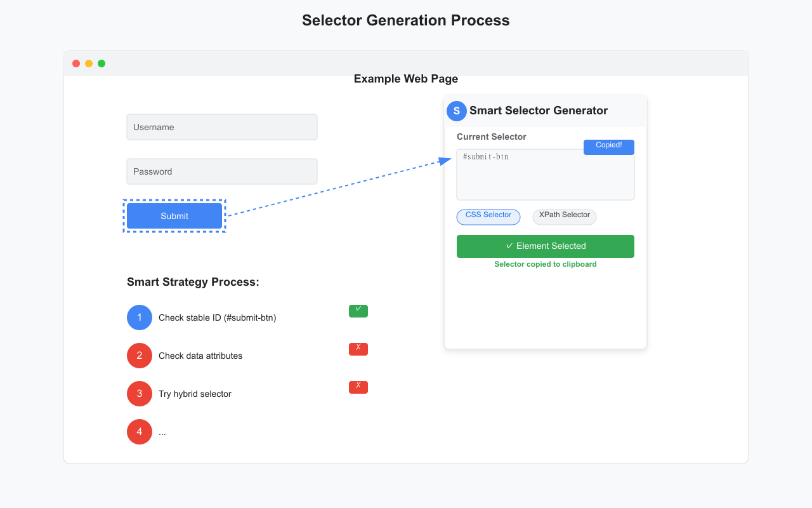
Task: Click the 'Smart Selector Generator' title
Action: [539, 110]
